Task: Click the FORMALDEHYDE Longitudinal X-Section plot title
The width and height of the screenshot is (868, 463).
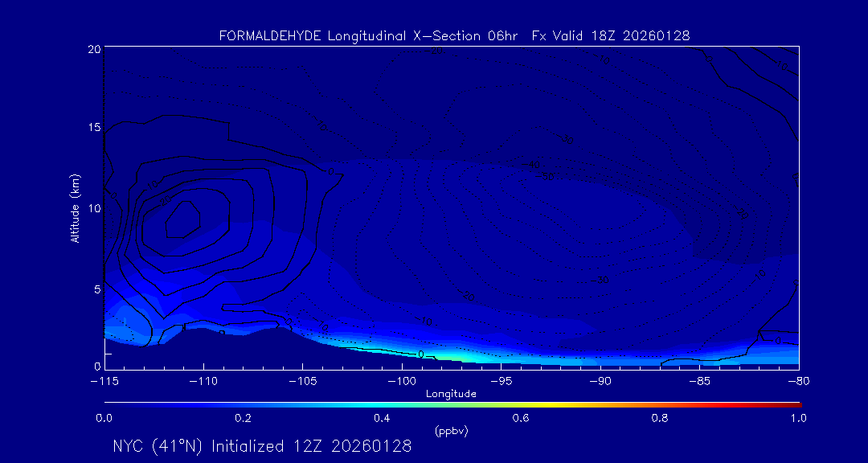Action: point(454,35)
